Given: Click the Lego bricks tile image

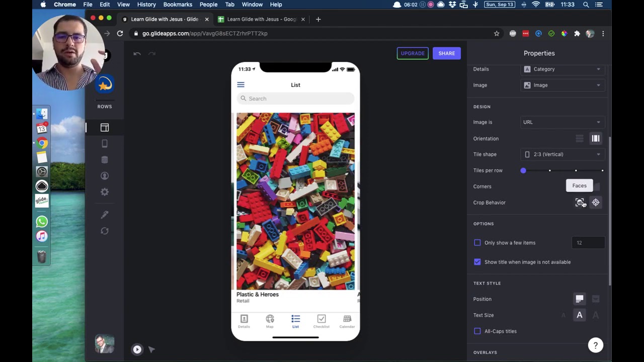Looking at the screenshot, I should pyautogui.click(x=295, y=201).
